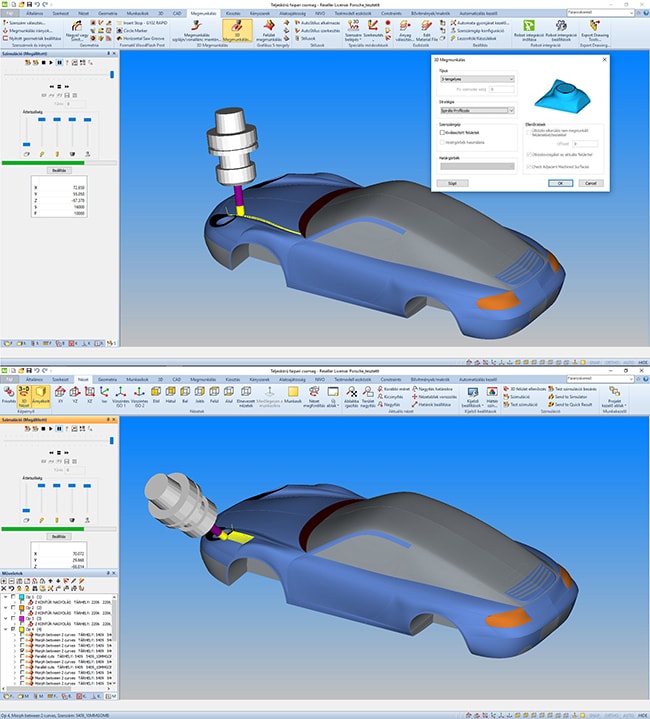The width and height of the screenshot is (650, 719).
Task: Select Elöl front view icon
Action: point(156,394)
